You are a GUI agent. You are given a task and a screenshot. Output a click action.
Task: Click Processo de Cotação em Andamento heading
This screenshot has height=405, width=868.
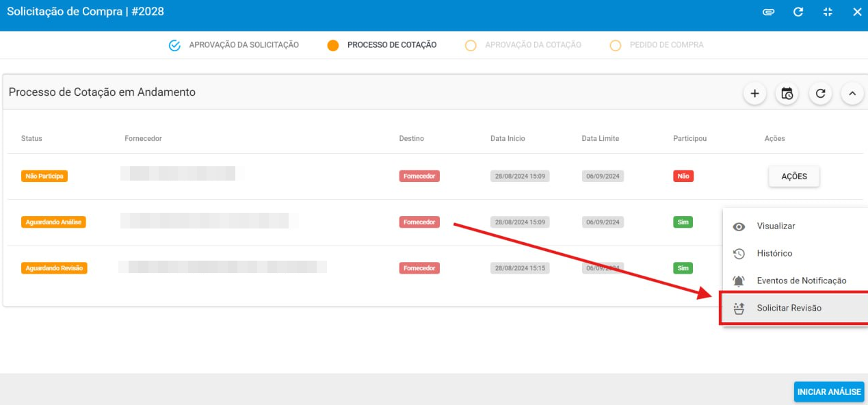[x=102, y=92]
